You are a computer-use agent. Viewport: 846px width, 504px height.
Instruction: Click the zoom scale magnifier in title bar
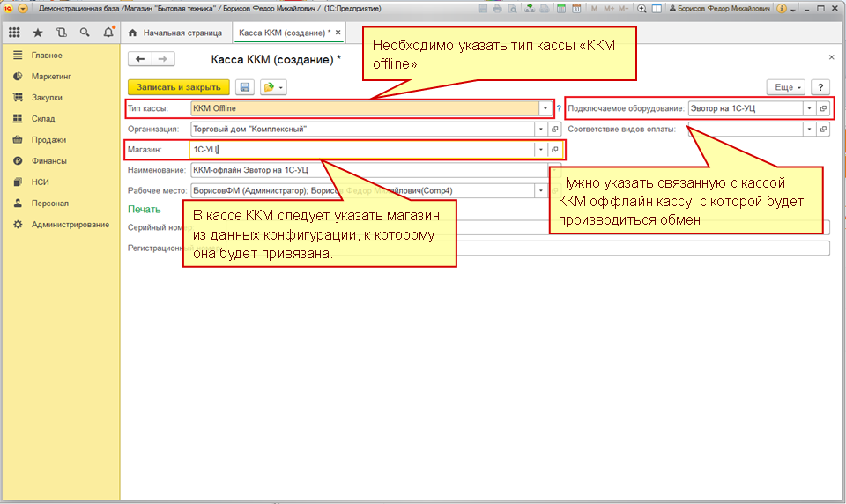[x=642, y=9]
